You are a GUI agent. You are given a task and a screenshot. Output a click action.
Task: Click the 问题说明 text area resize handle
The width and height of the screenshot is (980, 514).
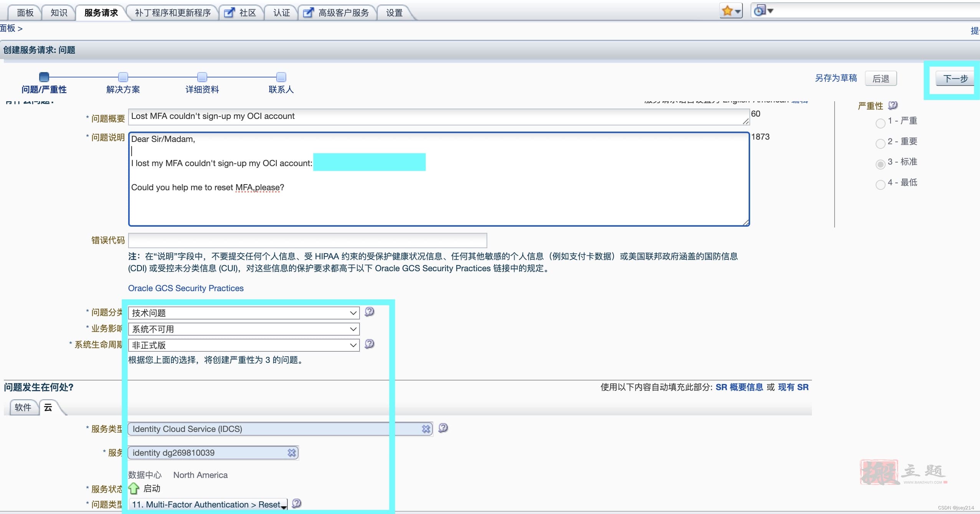(746, 222)
